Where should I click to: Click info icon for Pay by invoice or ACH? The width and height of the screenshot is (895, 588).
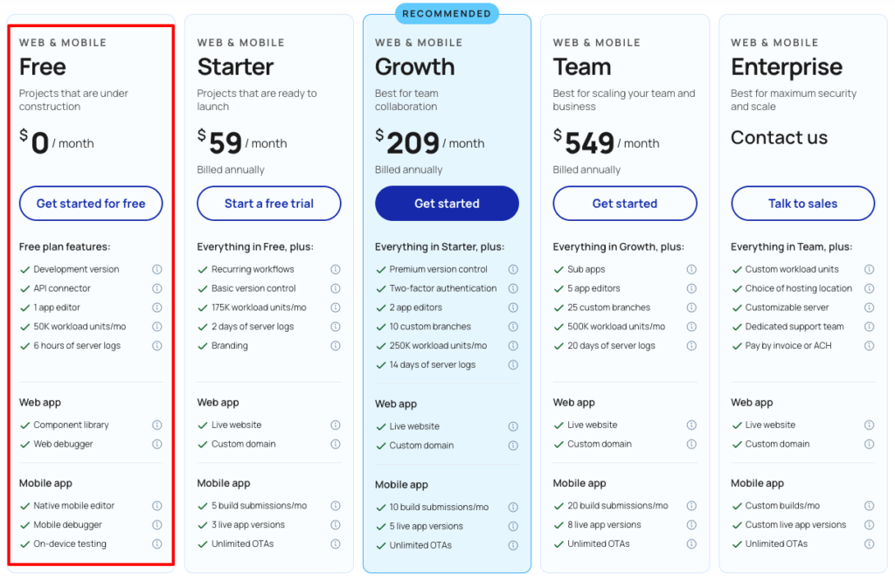(869, 346)
